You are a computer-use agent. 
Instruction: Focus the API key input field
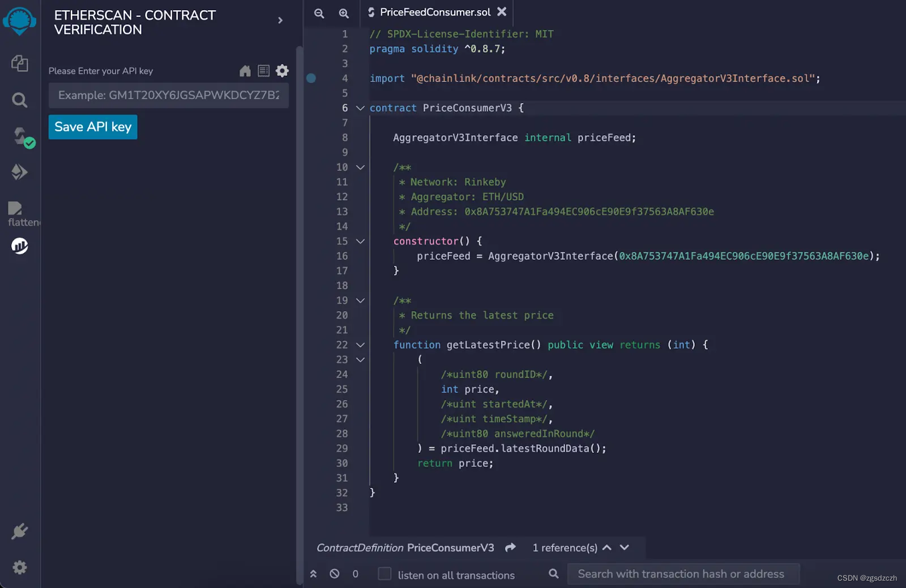169,95
